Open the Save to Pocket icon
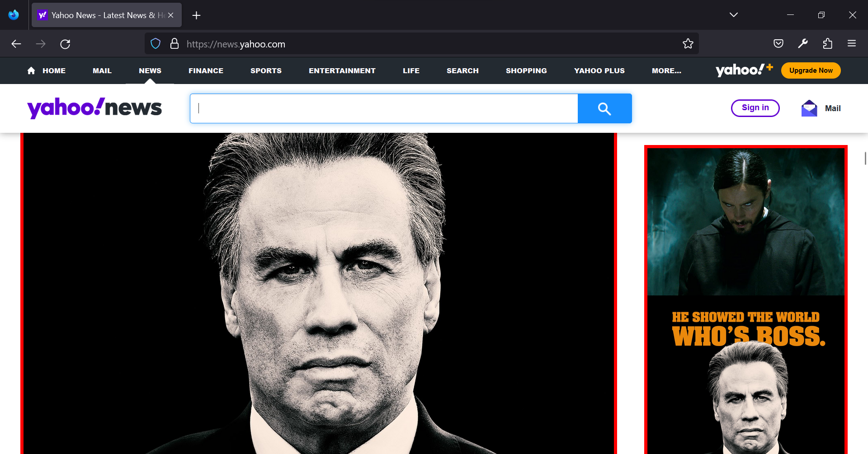This screenshot has height=454, width=868. pos(778,44)
